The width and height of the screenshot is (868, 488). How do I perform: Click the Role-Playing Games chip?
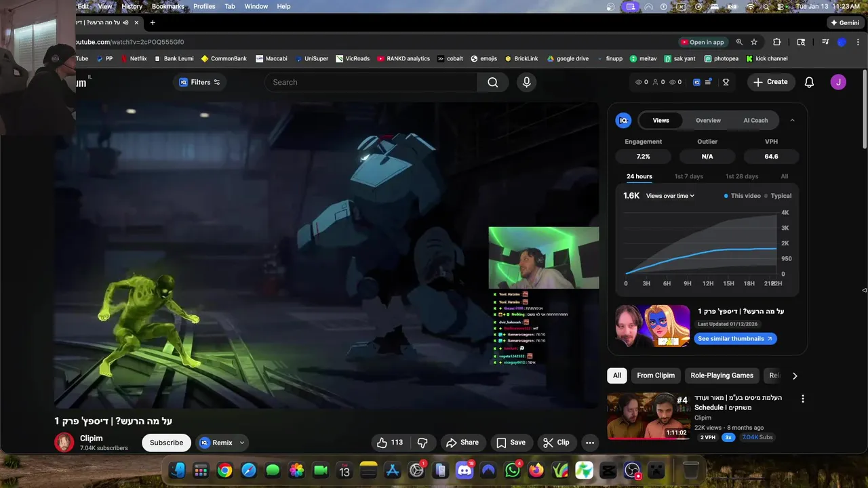point(722,375)
